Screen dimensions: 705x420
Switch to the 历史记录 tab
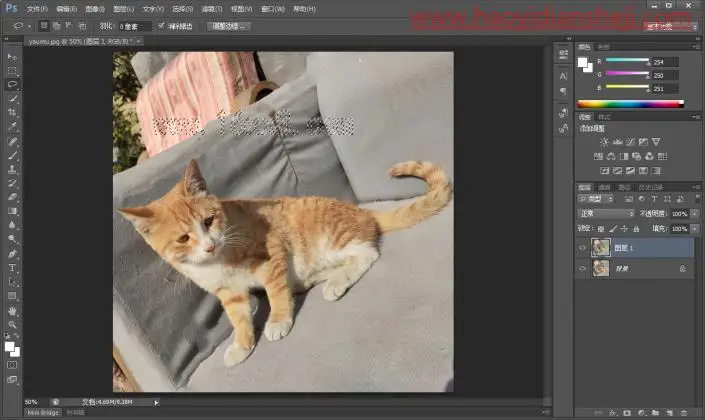click(x=651, y=187)
